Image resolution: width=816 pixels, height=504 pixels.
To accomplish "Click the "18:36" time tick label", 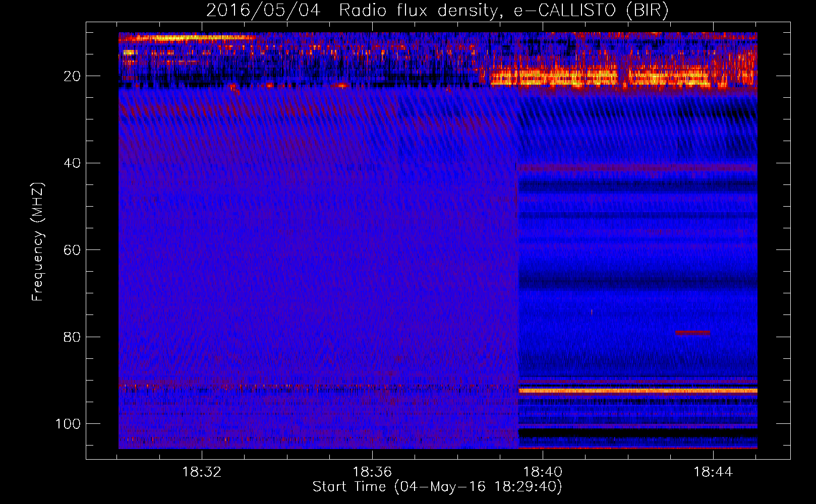I will pyautogui.click(x=372, y=472).
